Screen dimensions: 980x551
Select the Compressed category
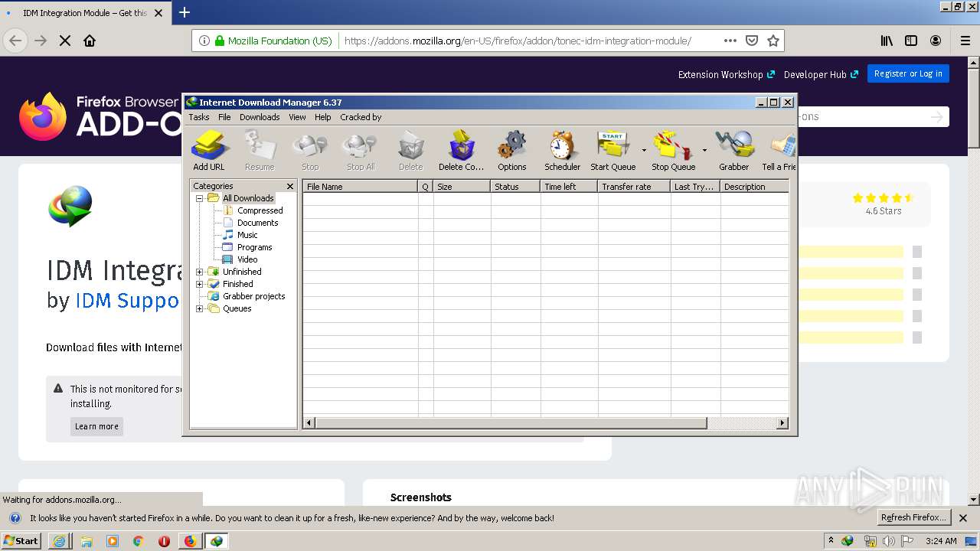click(260, 210)
